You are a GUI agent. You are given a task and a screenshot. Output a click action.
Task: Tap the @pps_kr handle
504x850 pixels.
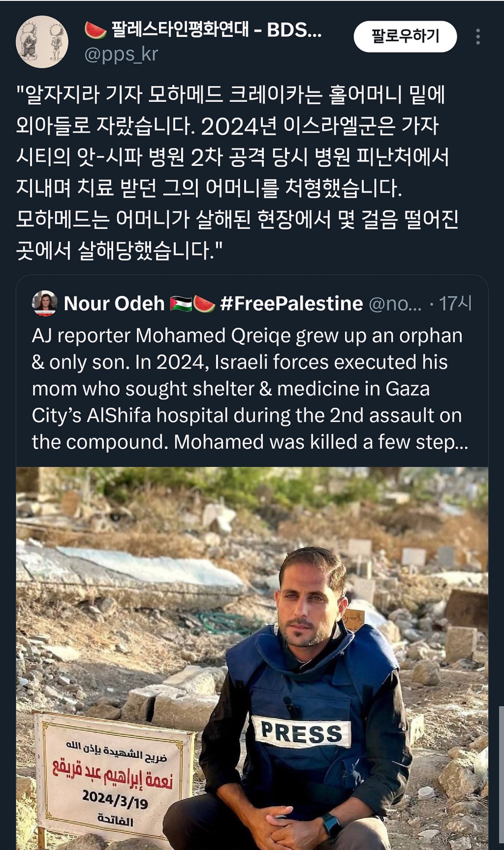click(x=121, y=54)
